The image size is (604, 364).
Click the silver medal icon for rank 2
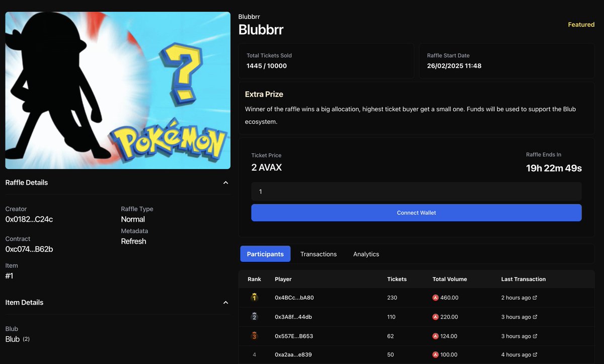[x=254, y=317]
